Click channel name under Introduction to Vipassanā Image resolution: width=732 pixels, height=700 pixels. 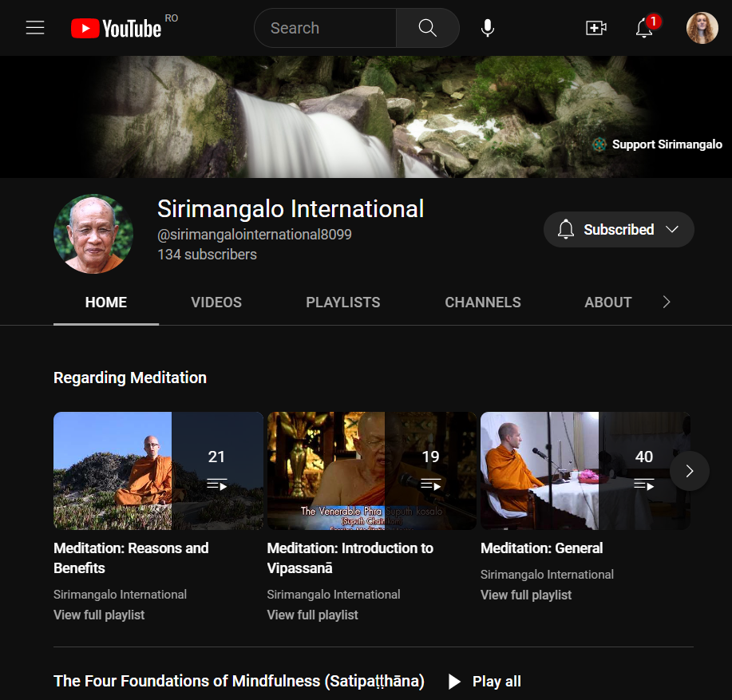[334, 594]
